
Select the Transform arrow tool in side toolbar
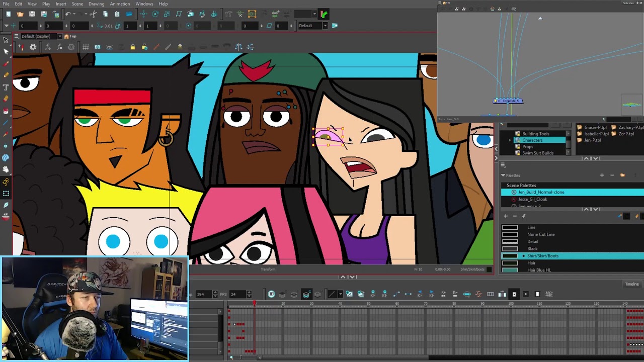[6, 40]
